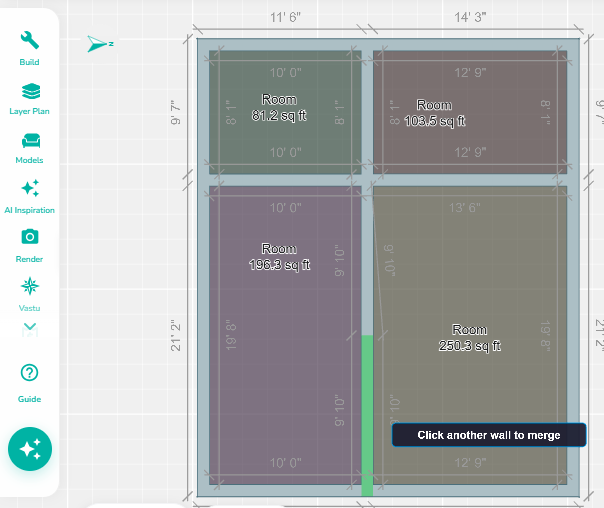Viewport: 604px width, 508px height.
Task: Open the Vastu compass icon
Action: [30, 286]
